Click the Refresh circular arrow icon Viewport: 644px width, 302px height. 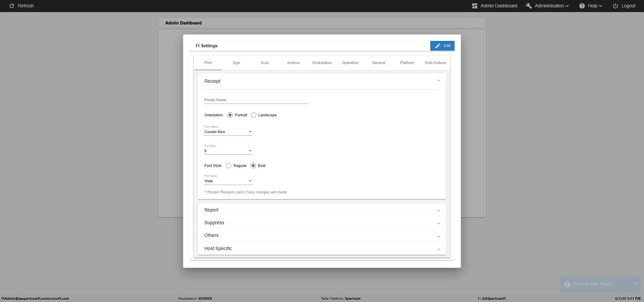(12, 6)
